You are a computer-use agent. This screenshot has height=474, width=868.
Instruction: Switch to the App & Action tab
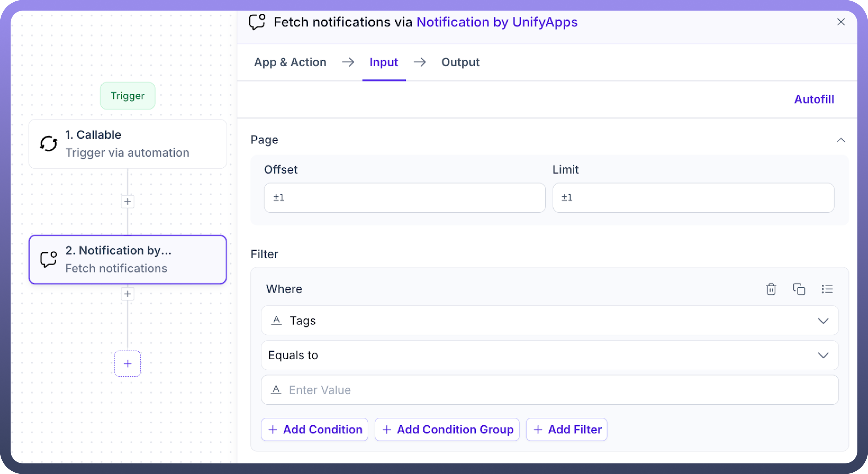[x=290, y=62]
